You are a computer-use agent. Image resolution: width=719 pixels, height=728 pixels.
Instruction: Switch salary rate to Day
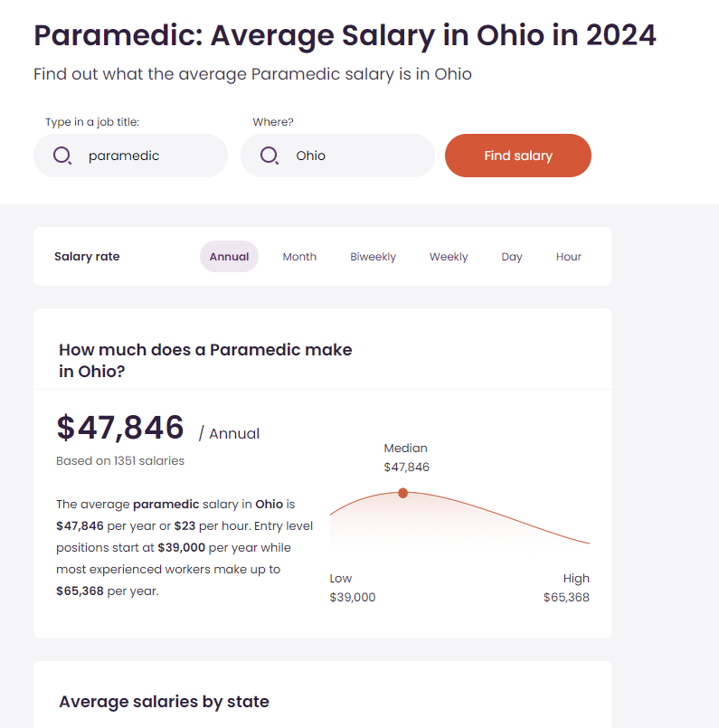[512, 257]
